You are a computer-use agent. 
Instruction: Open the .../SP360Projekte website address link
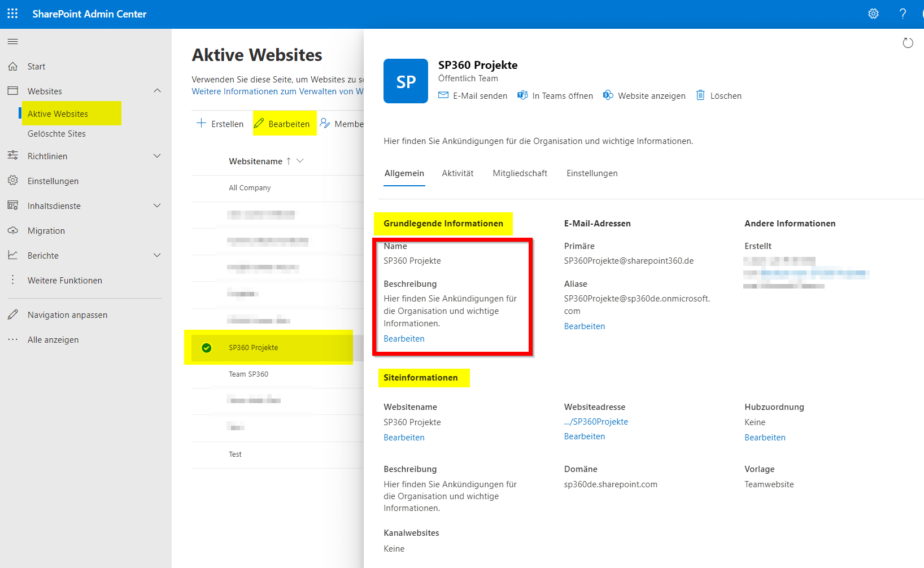click(x=596, y=422)
